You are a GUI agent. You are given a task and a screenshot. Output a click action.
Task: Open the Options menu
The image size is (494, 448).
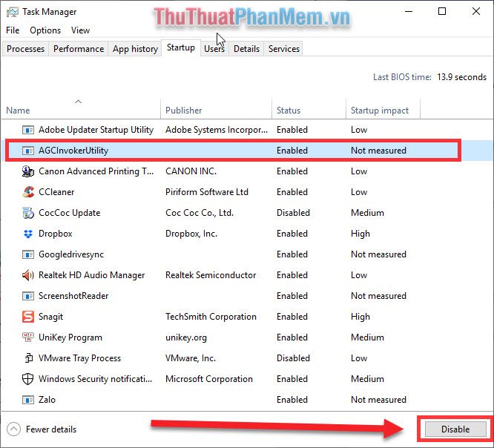[x=45, y=30]
